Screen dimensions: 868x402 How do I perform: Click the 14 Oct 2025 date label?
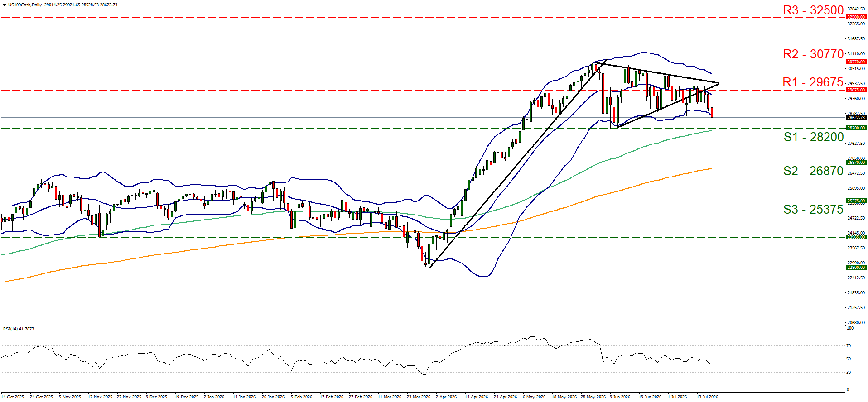(x=13, y=397)
